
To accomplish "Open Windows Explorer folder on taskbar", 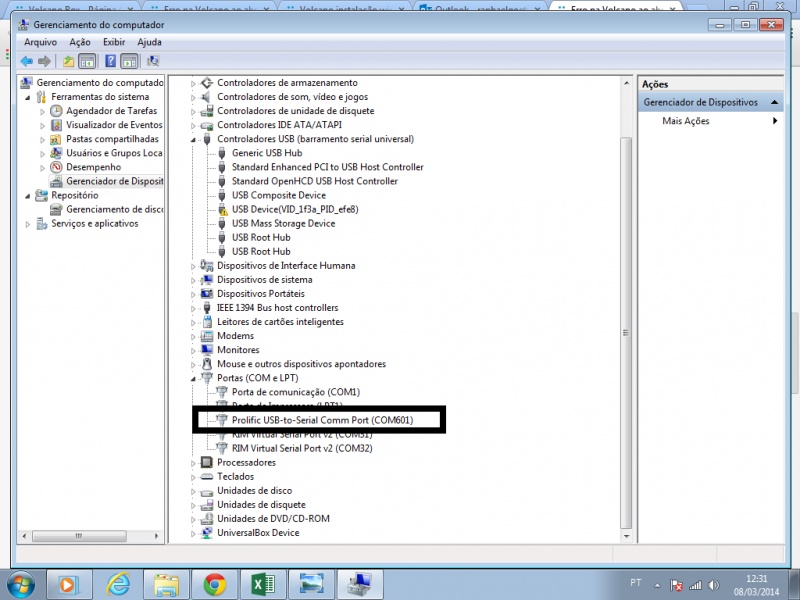I will [166, 585].
